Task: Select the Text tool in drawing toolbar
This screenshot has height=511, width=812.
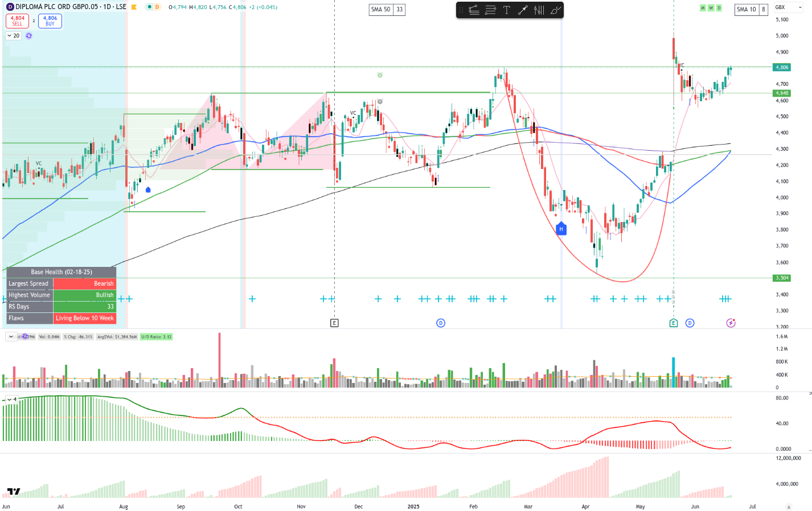Action: pyautogui.click(x=507, y=10)
